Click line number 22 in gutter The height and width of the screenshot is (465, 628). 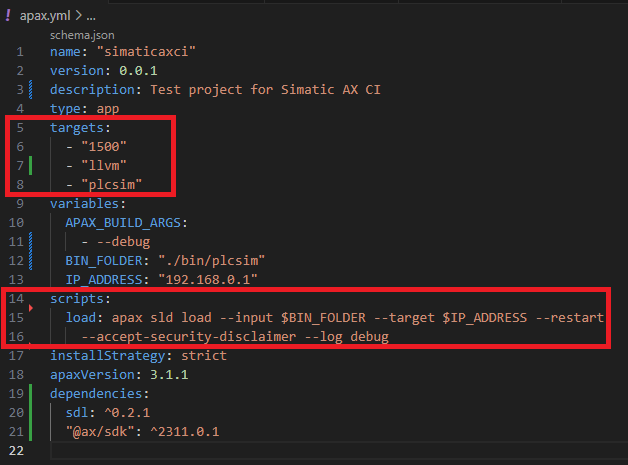click(x=16, y=451)
